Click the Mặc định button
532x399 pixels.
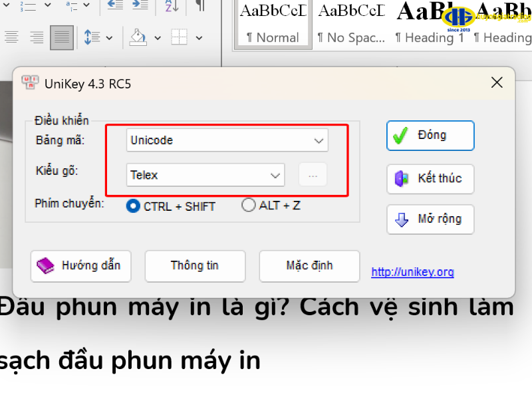[309, 266]
